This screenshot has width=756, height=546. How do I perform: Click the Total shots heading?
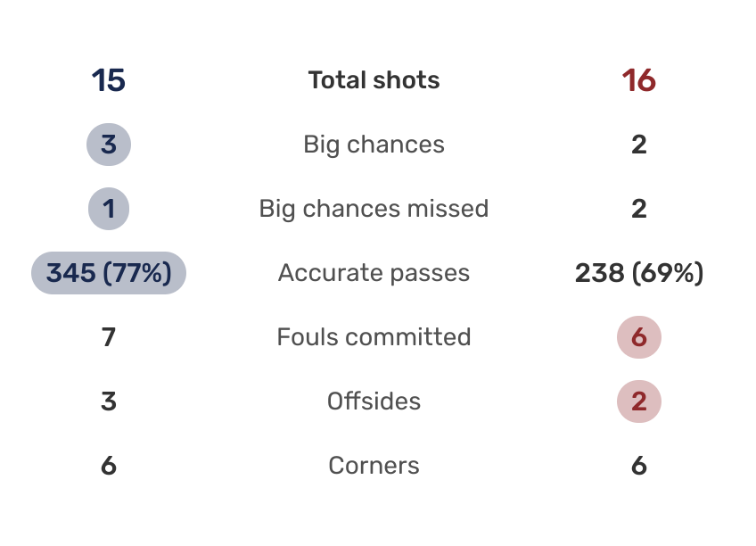(374, 80)
